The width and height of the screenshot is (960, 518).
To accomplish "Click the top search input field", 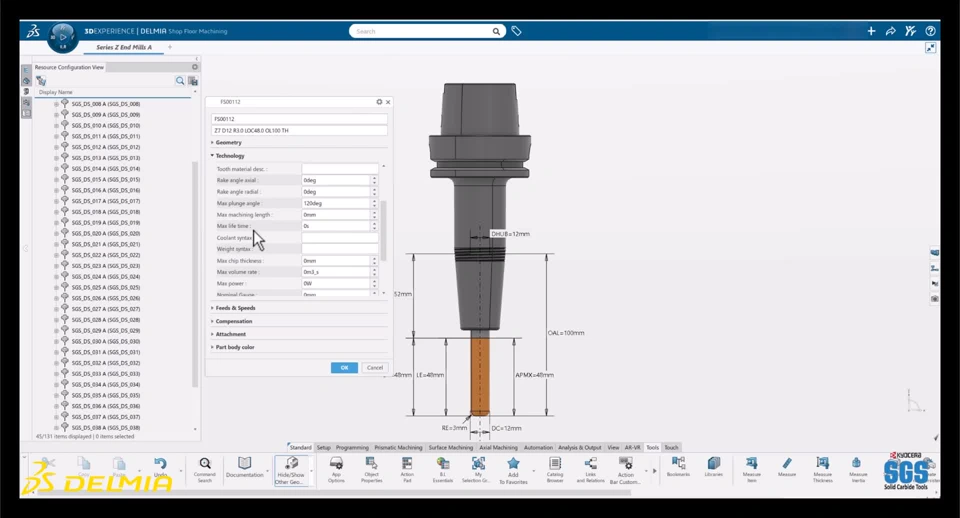I will click(x=422, y=31).
